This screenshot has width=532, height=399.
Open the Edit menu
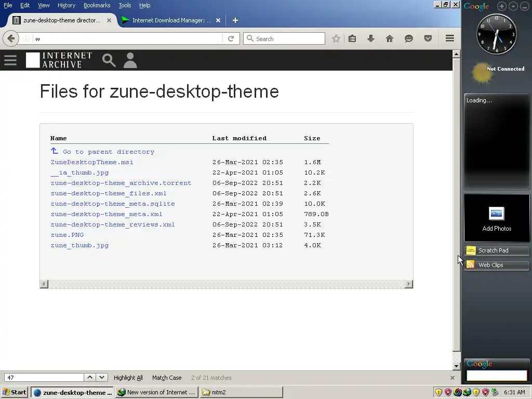click(x=25, y=5)
